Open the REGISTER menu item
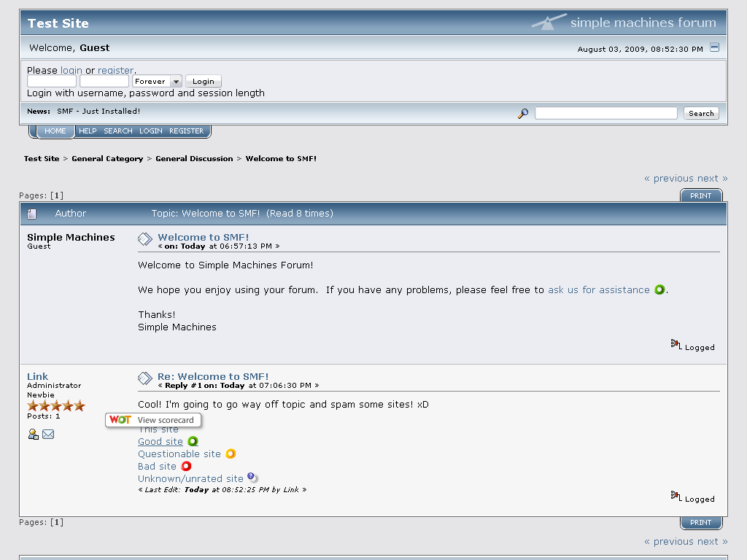Image resolution: width=747 pixels, height=560 pixels. click(186, 131)
